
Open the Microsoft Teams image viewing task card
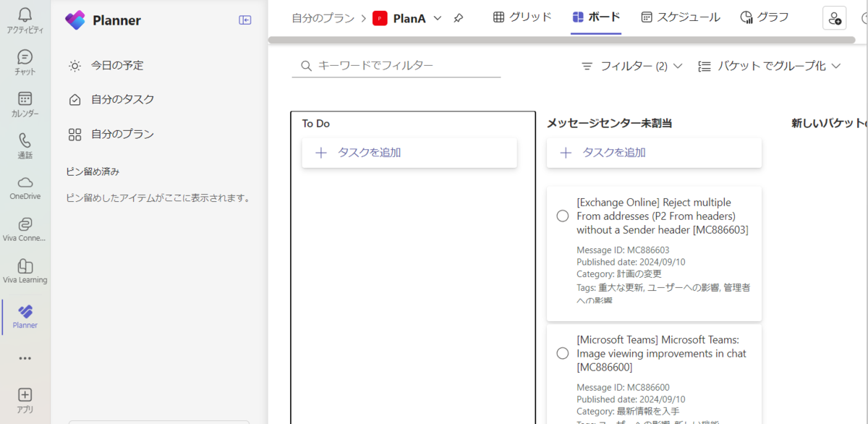pyautogui.click(x=654, y=375)
